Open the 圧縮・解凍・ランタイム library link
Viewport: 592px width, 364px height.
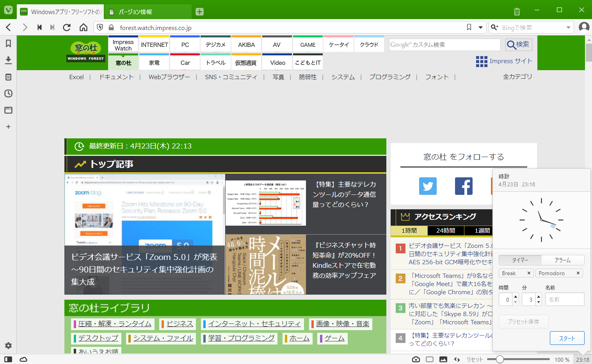coord(114,324)
